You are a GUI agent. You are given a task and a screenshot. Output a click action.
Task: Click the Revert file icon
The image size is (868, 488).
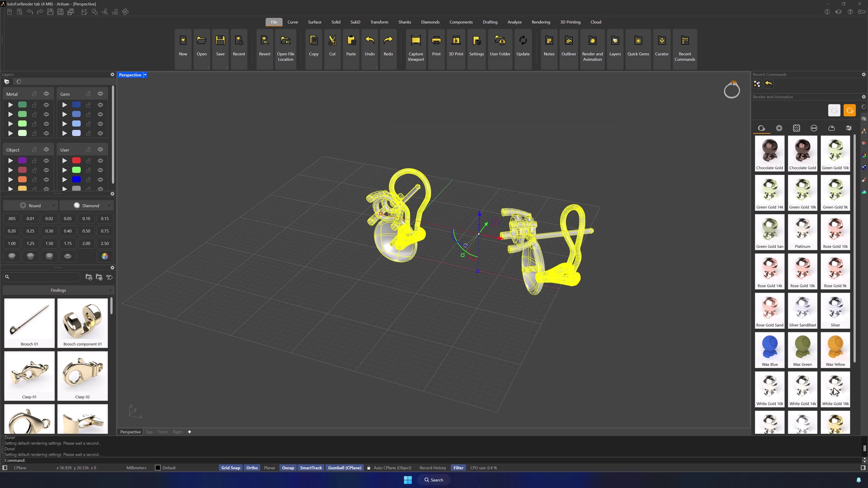tap(264, 41)
